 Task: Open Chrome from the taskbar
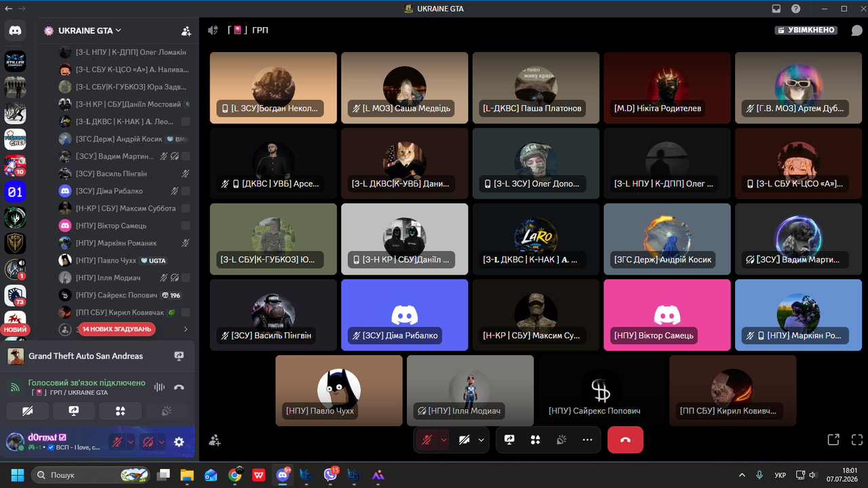click(235, 475)
